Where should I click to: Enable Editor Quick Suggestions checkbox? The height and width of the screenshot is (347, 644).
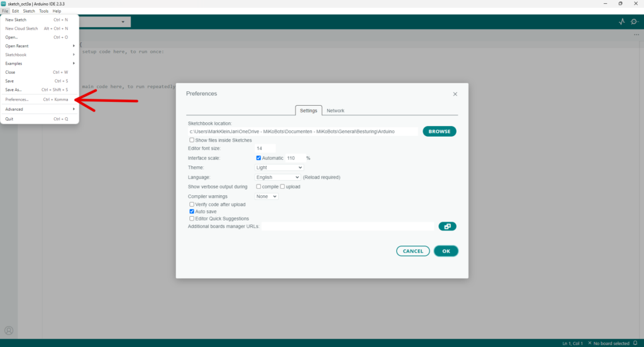coord(192,219)
